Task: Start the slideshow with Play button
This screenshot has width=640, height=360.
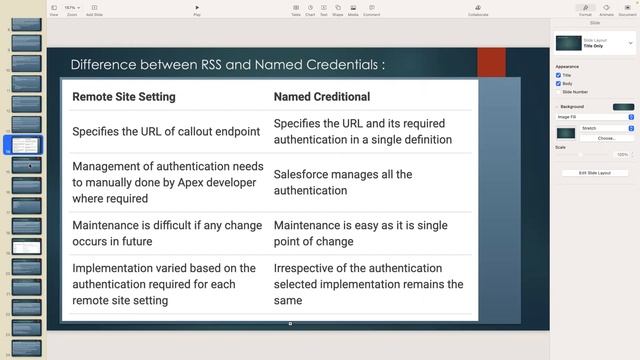Action: coord(197,8)
